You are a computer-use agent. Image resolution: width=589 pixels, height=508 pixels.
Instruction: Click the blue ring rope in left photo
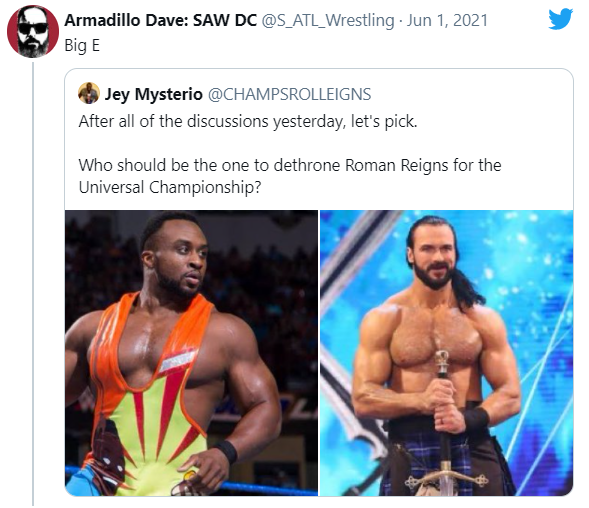tap(269, 488)
